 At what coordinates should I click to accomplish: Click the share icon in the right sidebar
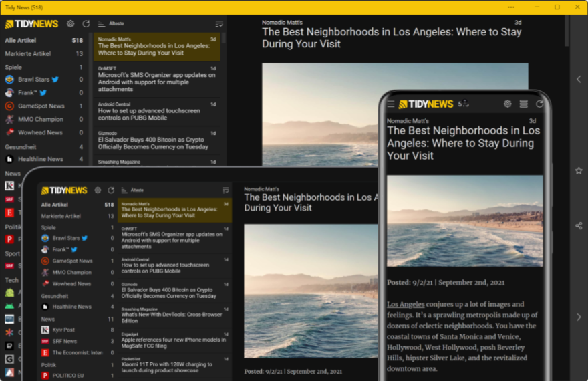579,225
